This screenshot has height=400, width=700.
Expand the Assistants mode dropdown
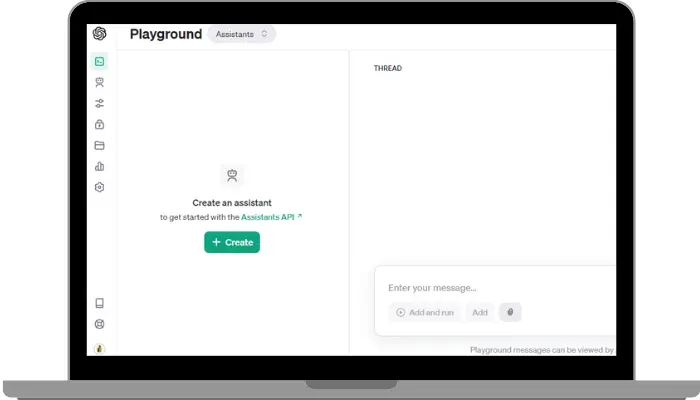pos(242,34)
